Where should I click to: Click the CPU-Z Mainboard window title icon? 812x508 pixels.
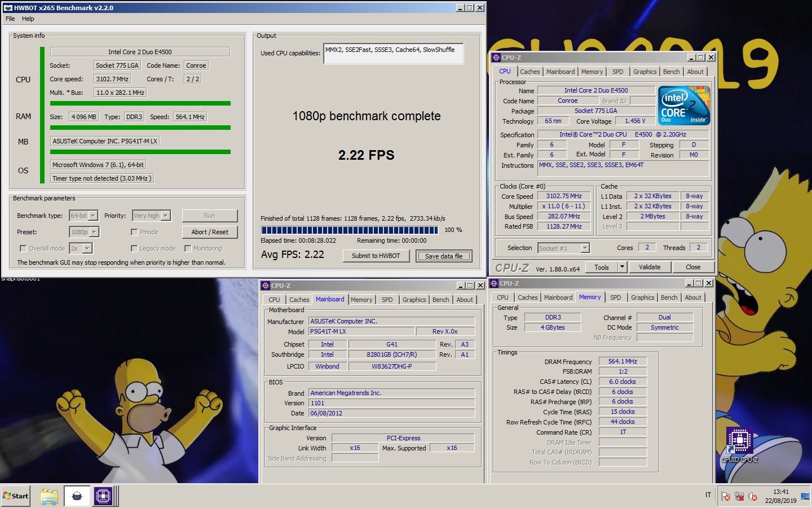click(266, 286)
